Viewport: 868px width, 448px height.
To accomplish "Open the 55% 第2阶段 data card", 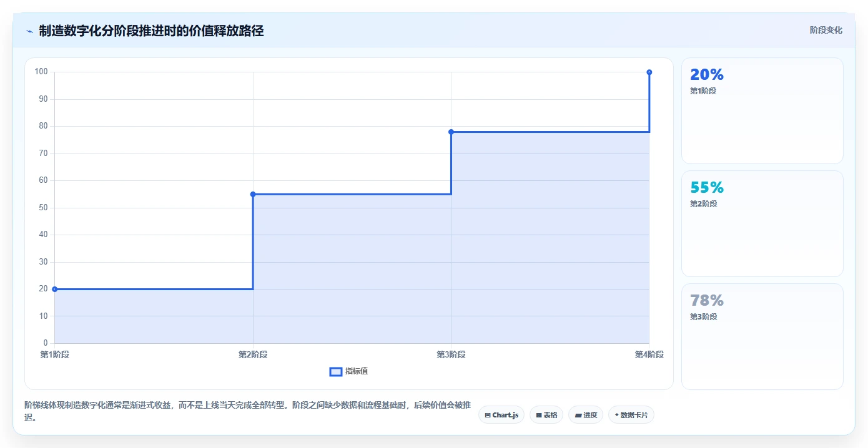I will pyautogui.click(x=762, y=224).
